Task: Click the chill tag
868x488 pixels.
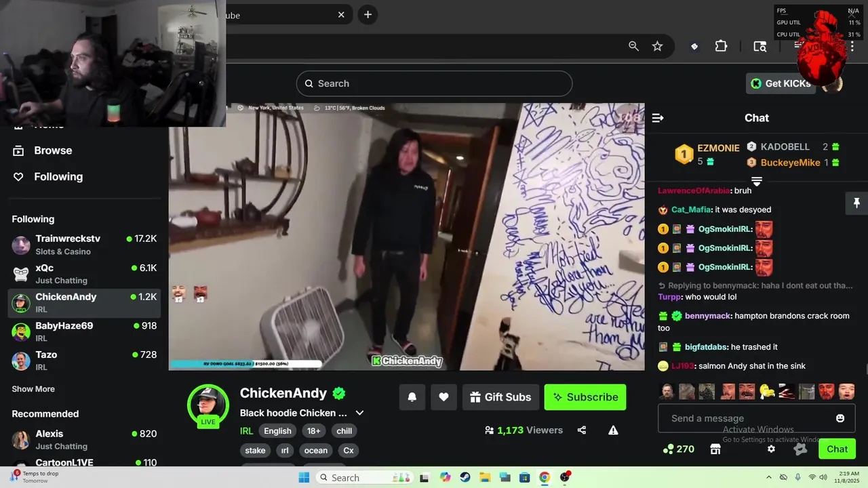Action: click(x=344, y=431)
